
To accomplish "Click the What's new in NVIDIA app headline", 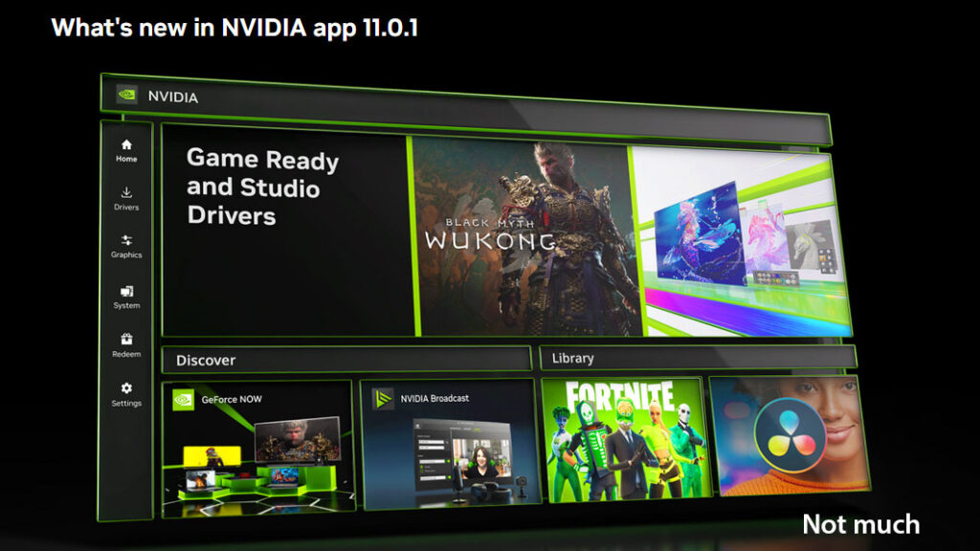I will point(234,28).
